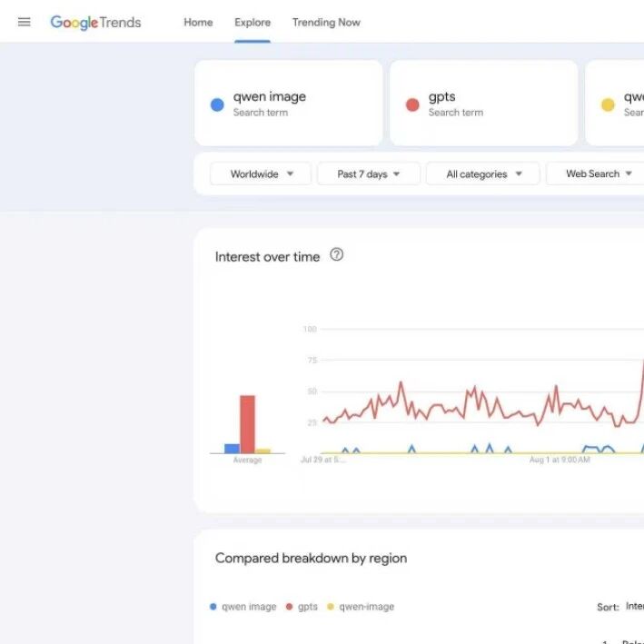Click the Interest over time help icon
The height and width of the screenshot is (644, 644).
[x=336, y=254]
